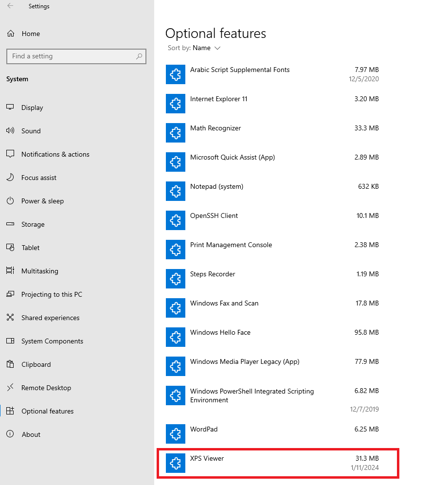Open Remote Desktop via its sidebar icon
This screenshot has width=448, height=485.
(12, 388)
